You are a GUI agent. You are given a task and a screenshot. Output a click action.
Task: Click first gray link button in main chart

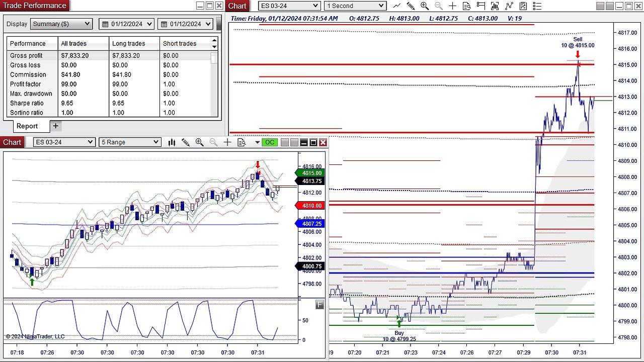(x=601, y=6)
